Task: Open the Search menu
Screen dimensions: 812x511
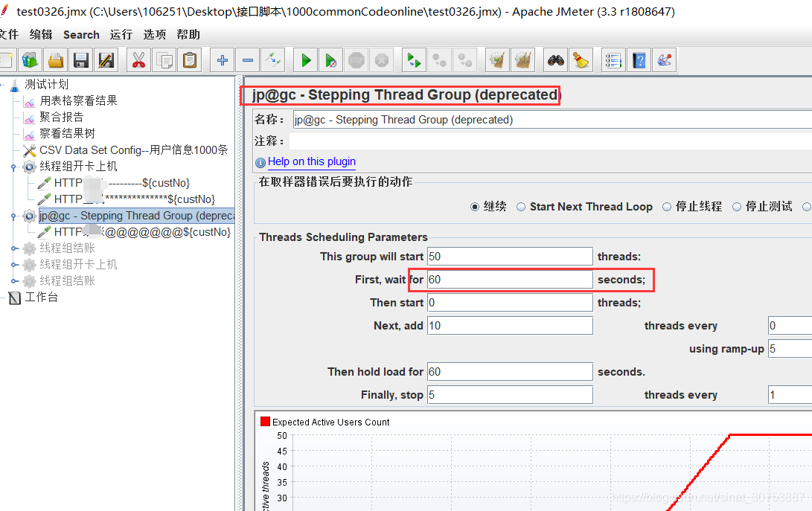Action: [81, 35]
